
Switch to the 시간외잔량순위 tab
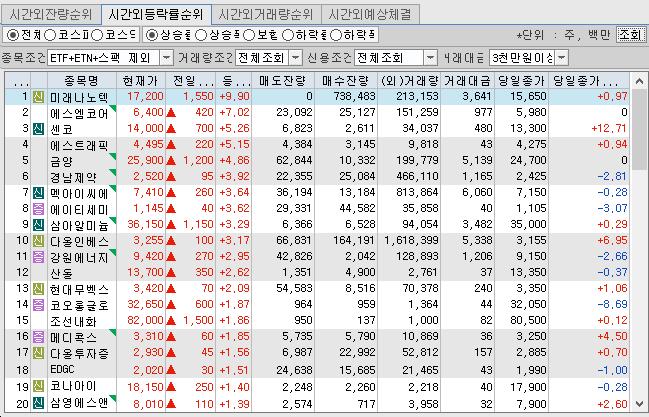[51, 15]
